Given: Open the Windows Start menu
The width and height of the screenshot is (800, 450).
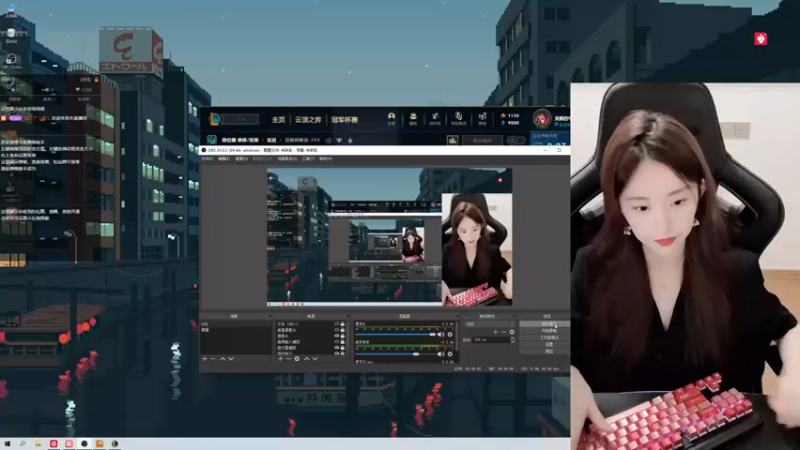Looking at the screenshot, I should pos(7,444).
